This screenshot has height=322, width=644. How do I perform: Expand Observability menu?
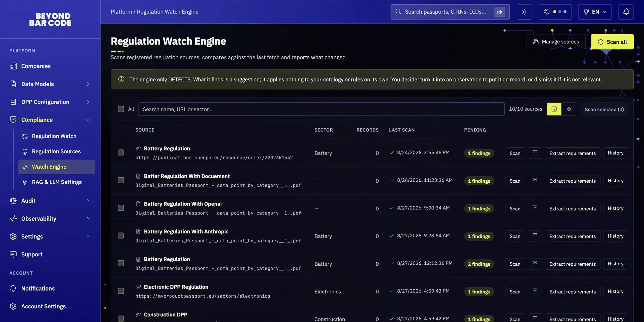tap(50, 219)
